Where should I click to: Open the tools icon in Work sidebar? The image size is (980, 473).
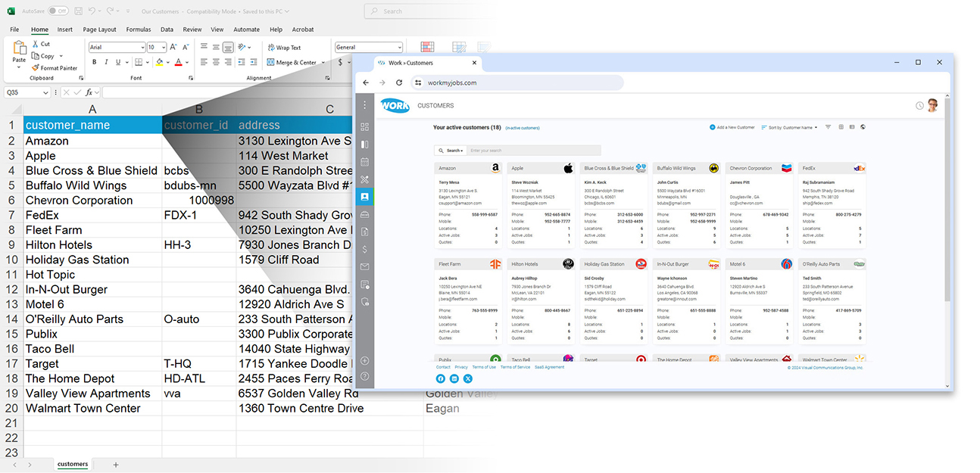[x=364, y=179]
